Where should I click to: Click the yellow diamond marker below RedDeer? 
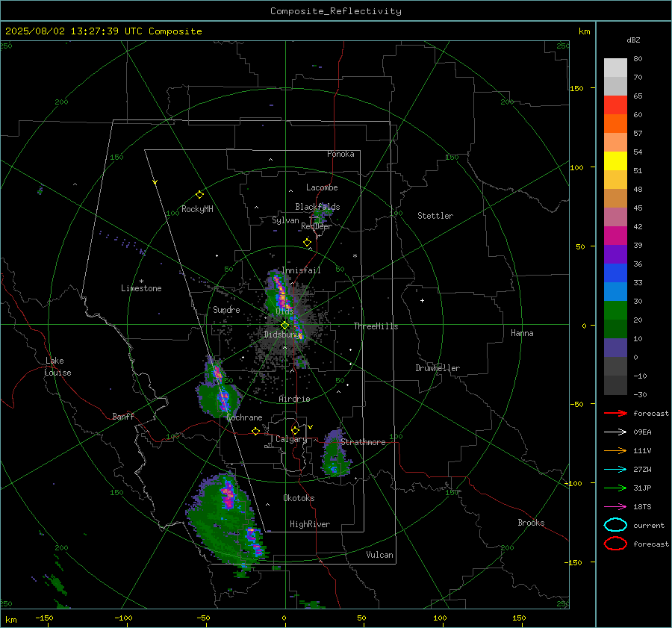tap(307, 243)
